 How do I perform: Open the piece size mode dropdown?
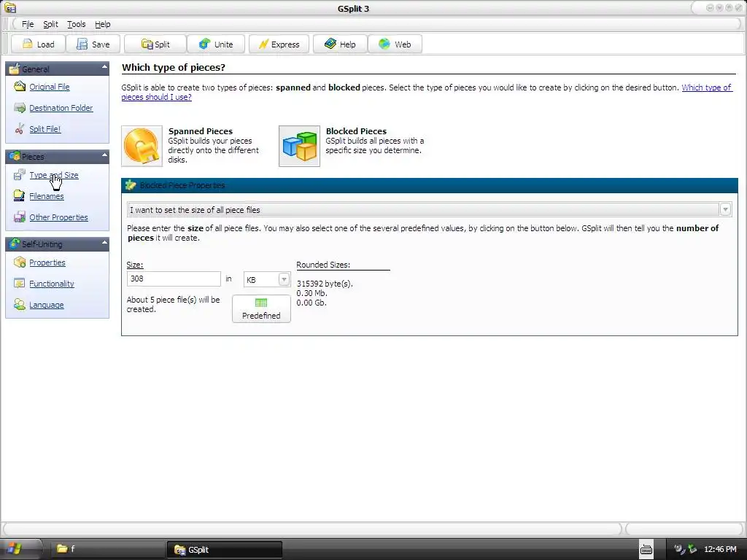pyautogui.click(x=725, y=209)
